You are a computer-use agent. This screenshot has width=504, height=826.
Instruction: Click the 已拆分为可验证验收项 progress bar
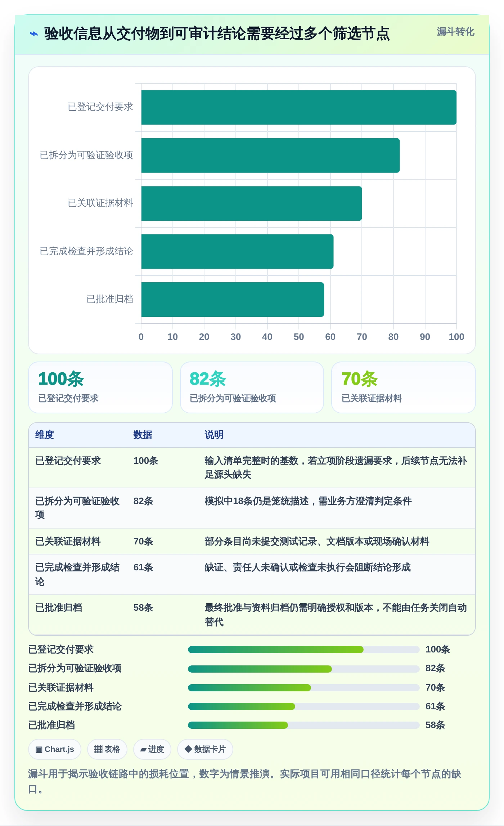pos(303,669)
